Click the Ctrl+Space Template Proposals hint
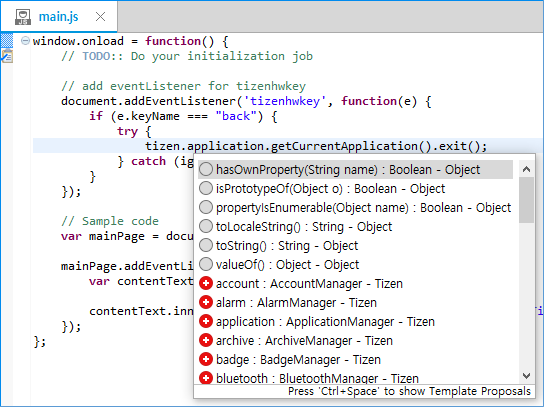The width and height of the screenshot is (544, 407). coord(409,391)
